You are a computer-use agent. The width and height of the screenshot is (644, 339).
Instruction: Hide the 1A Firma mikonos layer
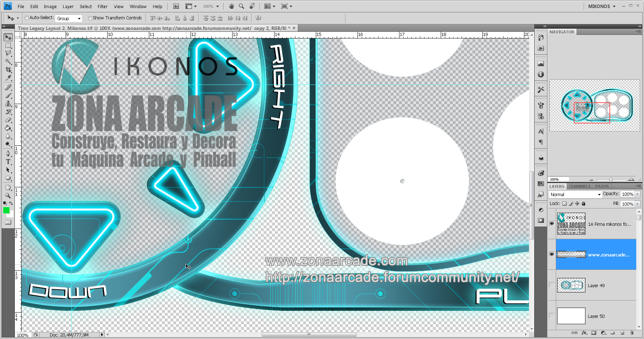pos(552,224)
